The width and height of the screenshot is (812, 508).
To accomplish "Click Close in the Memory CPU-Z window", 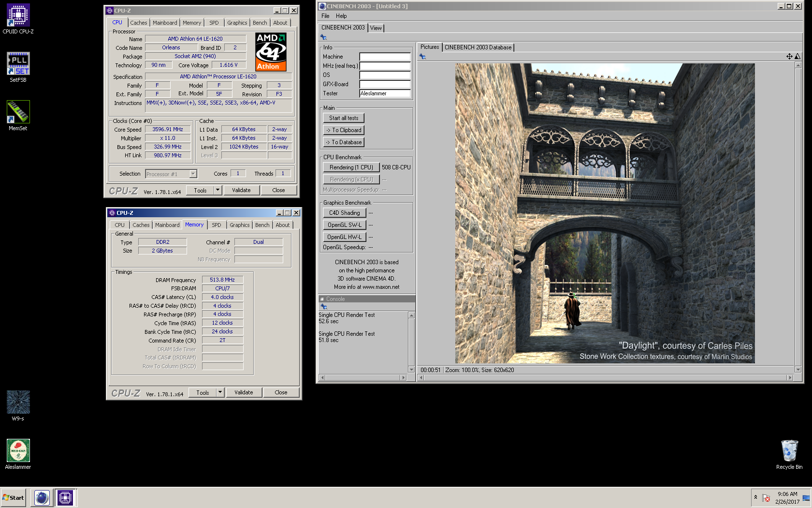I will point(281,392).
